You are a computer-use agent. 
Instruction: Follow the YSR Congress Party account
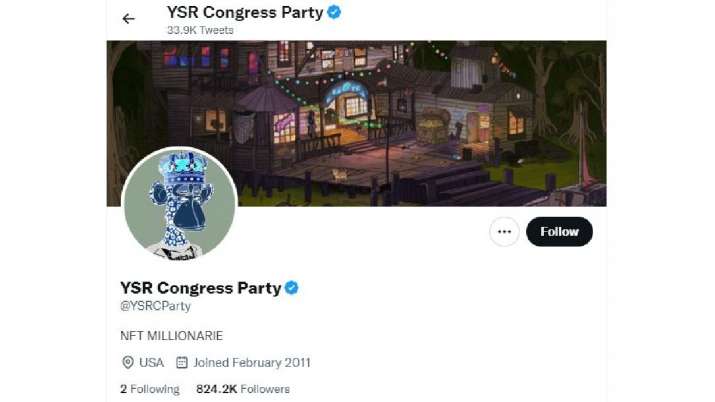(x=560, y=232)
